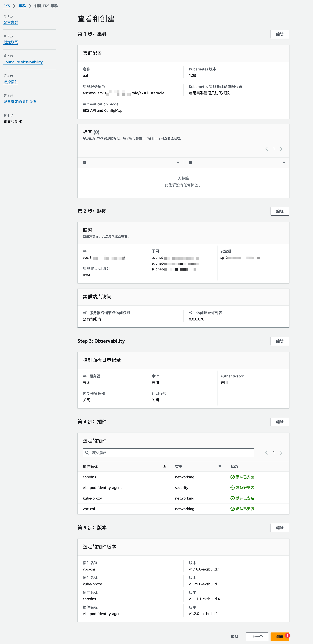The width and height of the screenshot is (313, 644).
Task: Edit step 5 版本 settings
Action: tap(280, 528)
